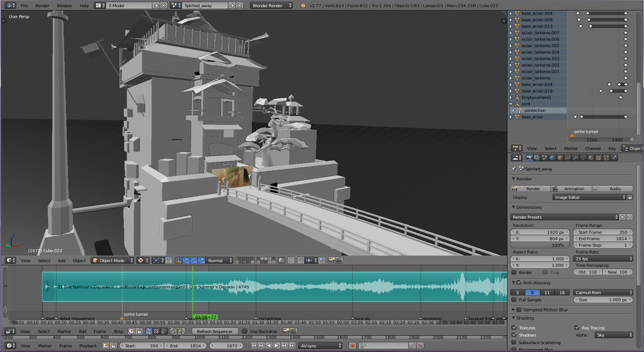644x352 pixels.
Task: Enable the Use Backdrop checkbox
Action: 245,331
